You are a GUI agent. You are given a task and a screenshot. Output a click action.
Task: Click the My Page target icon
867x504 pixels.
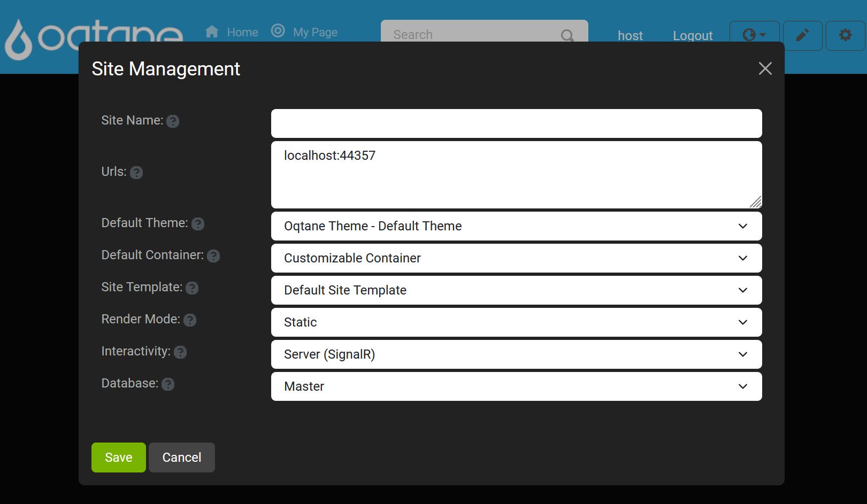click(x=278, y=31)
